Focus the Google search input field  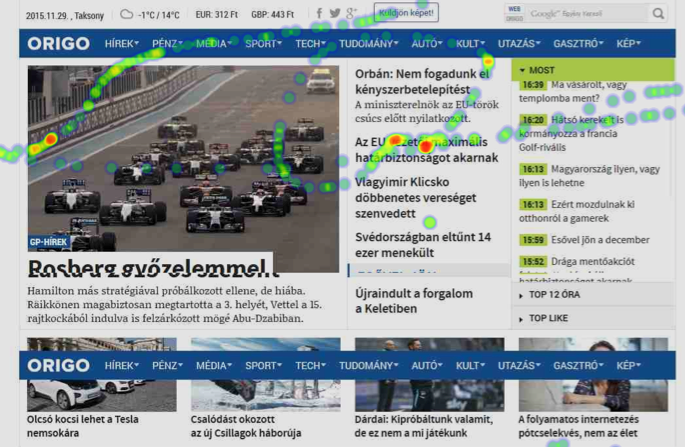tap(586, 14)
